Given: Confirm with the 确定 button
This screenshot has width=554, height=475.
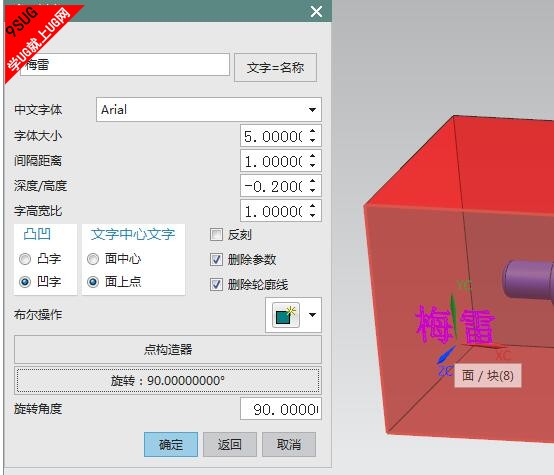Looking at the screenshot, I should (x=171, y=444).
